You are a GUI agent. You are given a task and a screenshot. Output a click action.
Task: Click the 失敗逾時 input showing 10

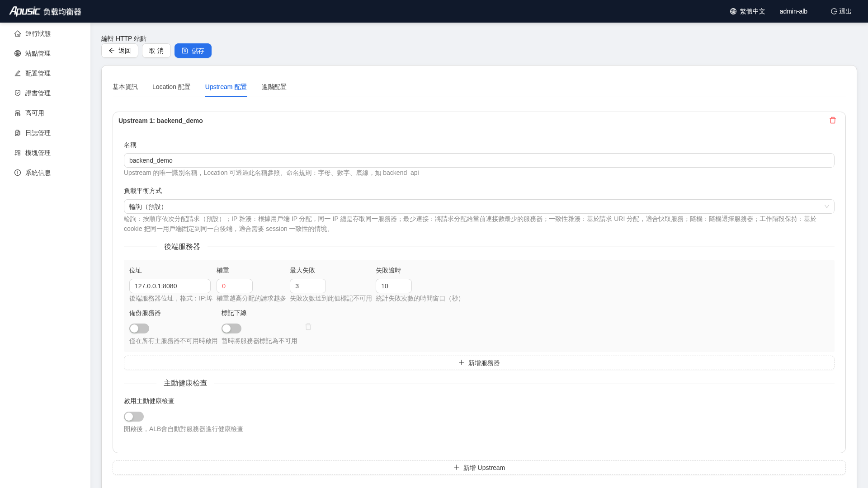coord(394,286)
